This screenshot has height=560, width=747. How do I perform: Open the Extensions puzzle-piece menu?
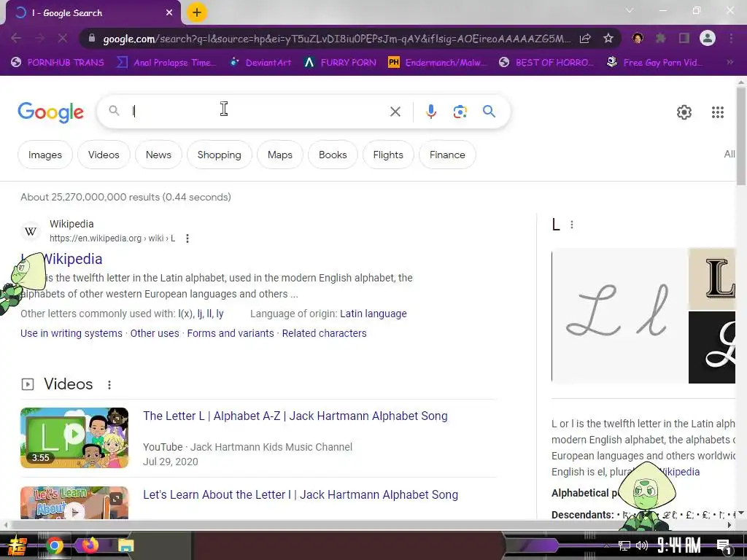click(661, 38)
